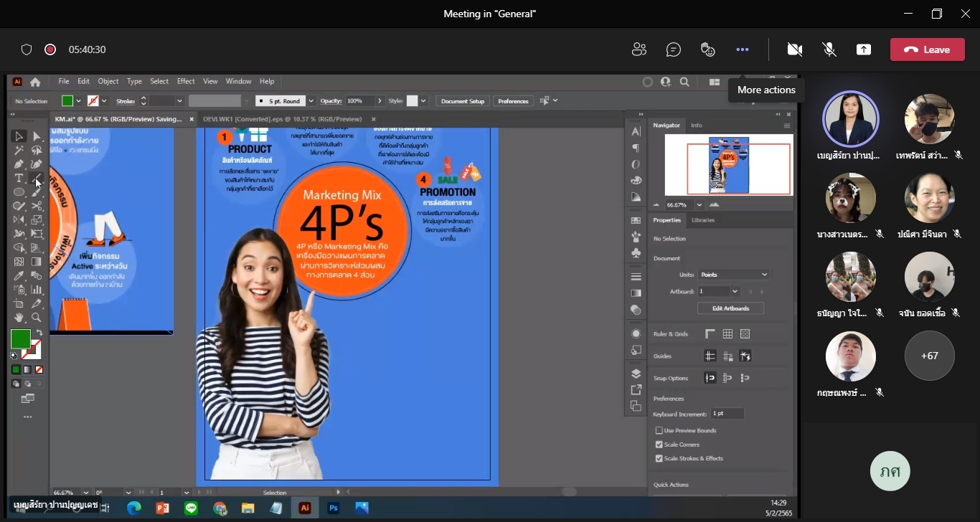Open the Layers panel icon
Viewport: 980px width, 522px height.
coord(636,374)
